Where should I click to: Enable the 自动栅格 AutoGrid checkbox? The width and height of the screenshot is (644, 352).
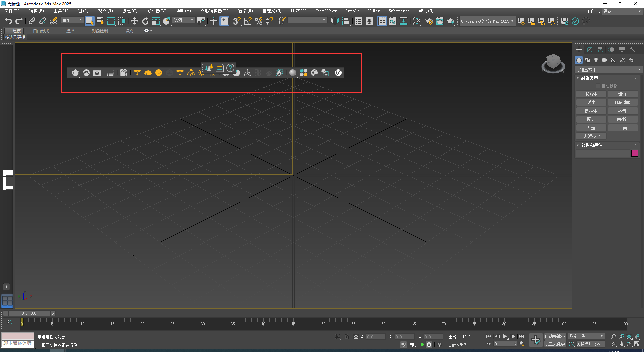pyautogui.click(x=598, y=85)
